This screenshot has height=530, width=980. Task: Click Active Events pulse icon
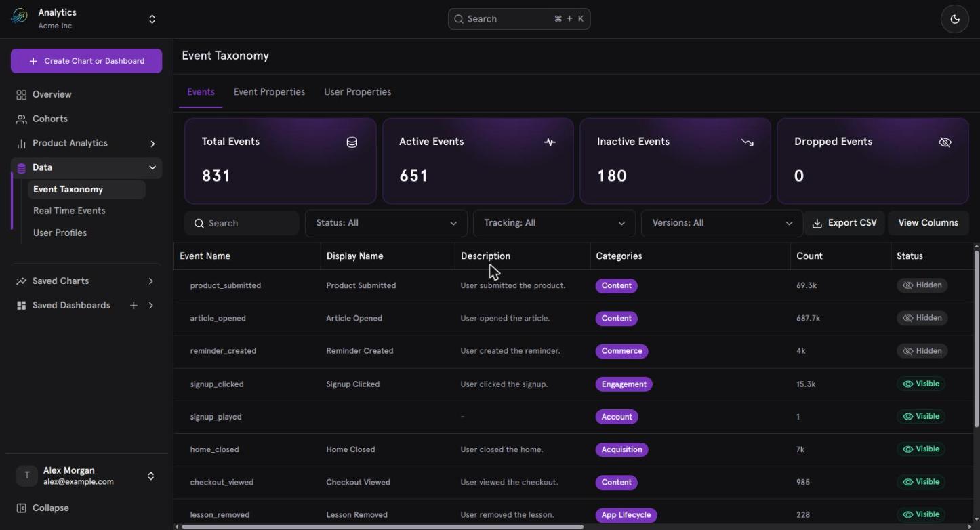tap(550, 142)
